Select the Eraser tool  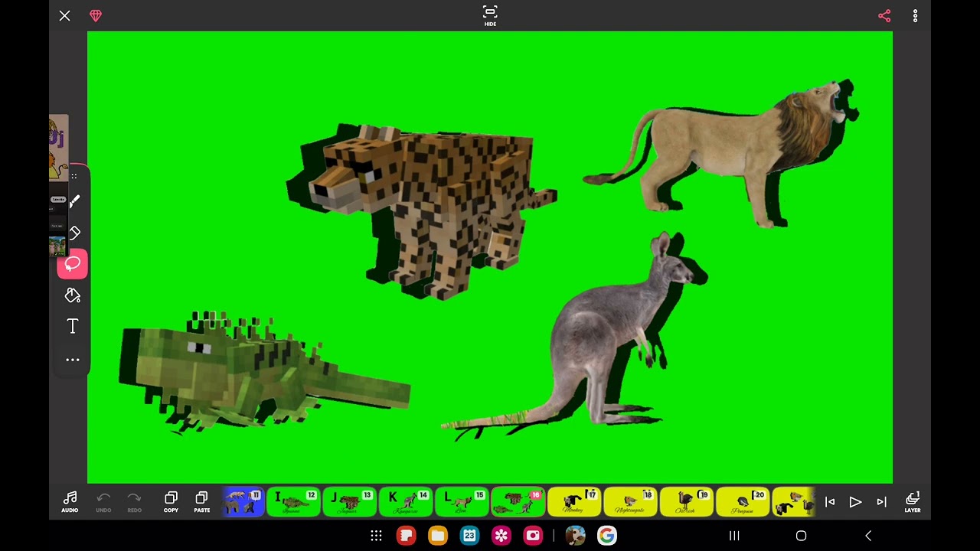point(74,233)
